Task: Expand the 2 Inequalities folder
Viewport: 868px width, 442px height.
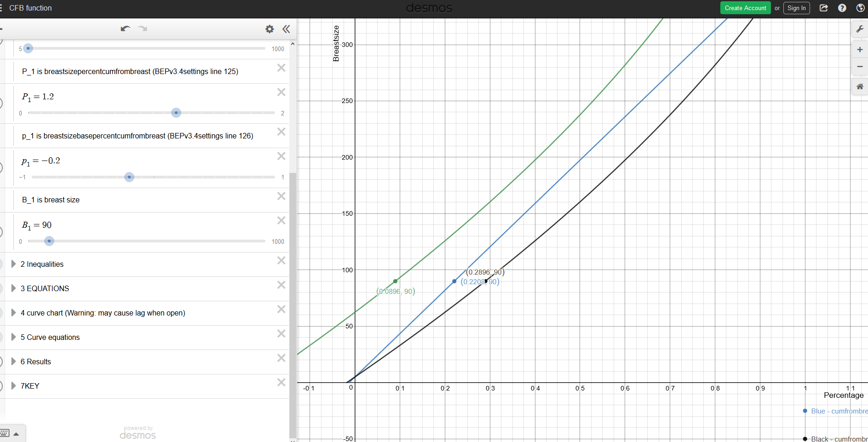Action: pos(14,264)
